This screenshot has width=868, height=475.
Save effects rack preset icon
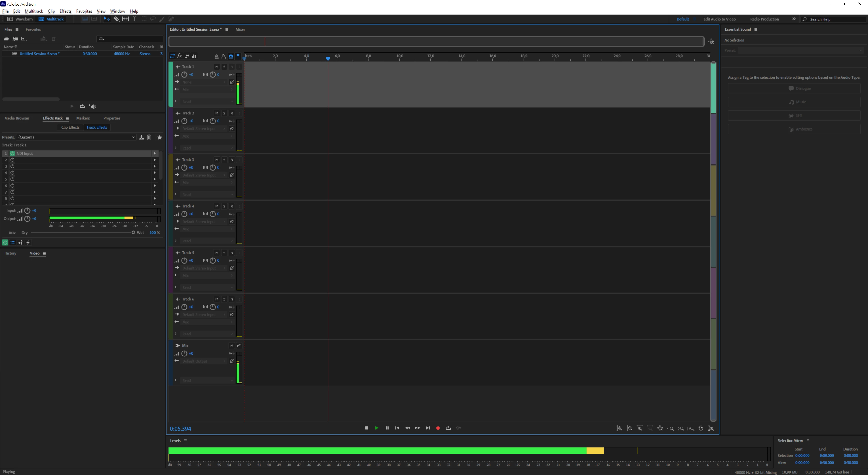142,137
